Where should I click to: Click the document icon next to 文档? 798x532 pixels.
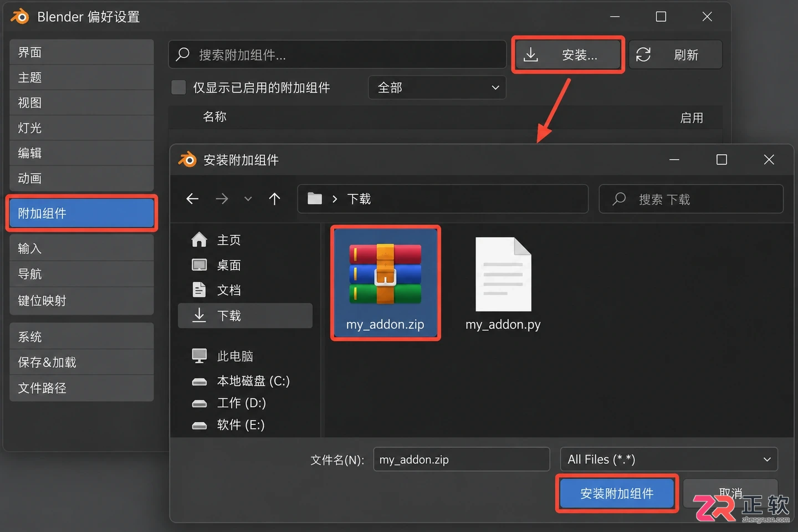click(199, 289)
